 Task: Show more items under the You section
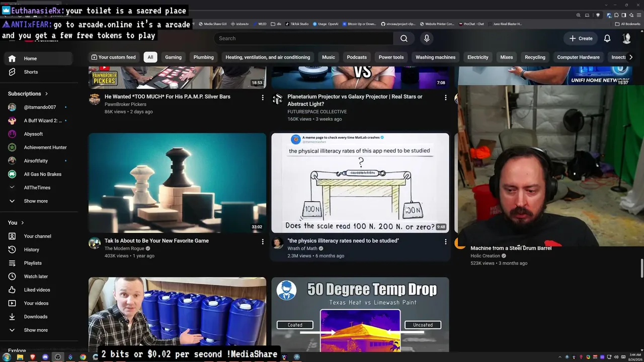(x=39, y=330)
